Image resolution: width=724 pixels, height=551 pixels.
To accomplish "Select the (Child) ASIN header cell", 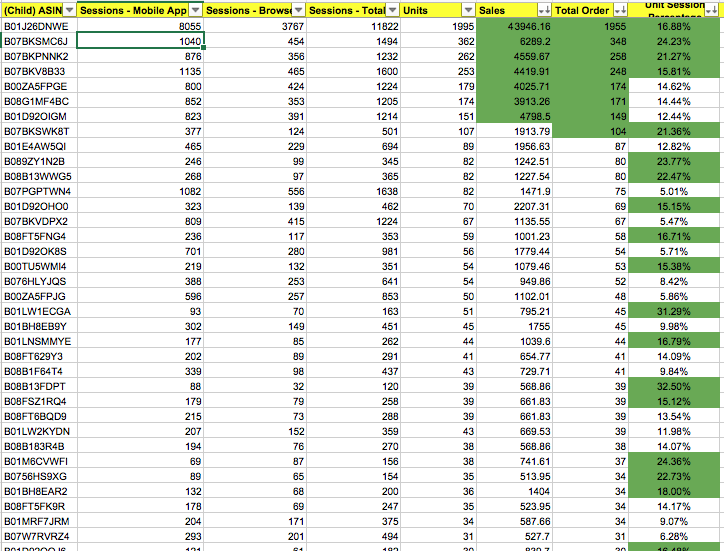I will (39, 10).
